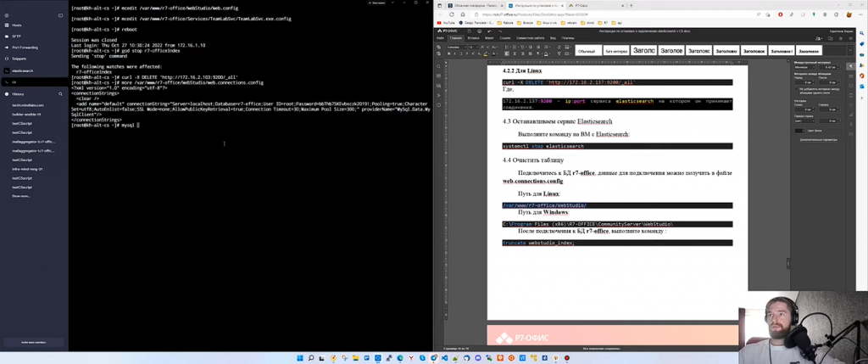Click the settings gear in terminal sidebar

click(7, 15)
